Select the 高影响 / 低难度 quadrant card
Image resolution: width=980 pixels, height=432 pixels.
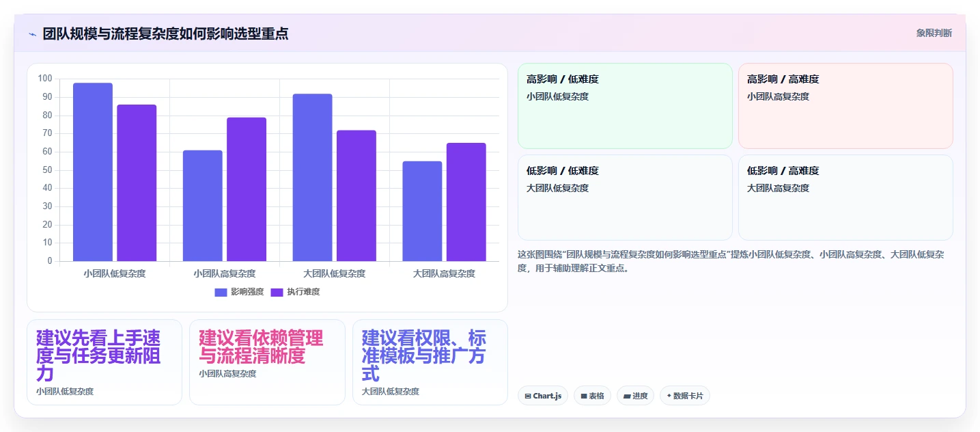click(625, 106)
